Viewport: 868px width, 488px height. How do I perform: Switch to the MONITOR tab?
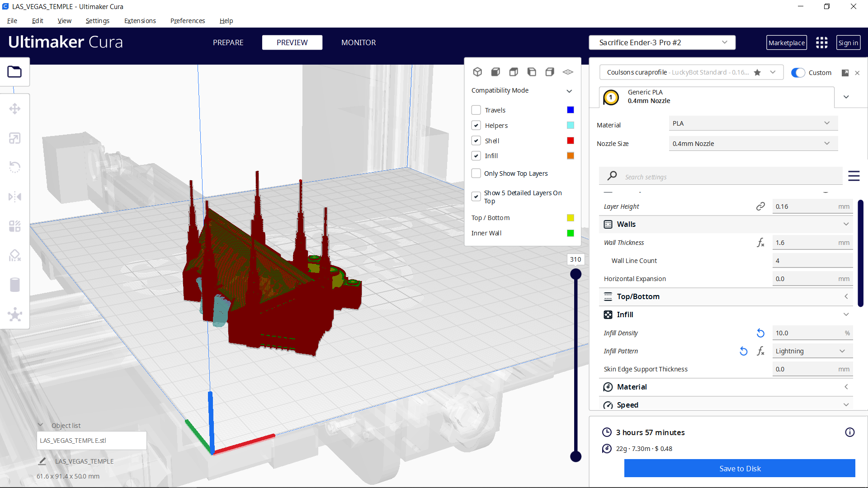pyautogui.click(x=359, y=42)
